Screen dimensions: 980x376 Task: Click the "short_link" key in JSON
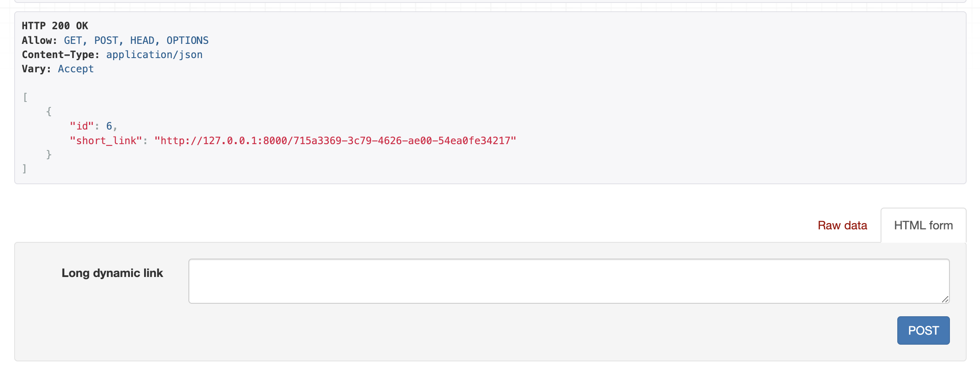[106, 141]
